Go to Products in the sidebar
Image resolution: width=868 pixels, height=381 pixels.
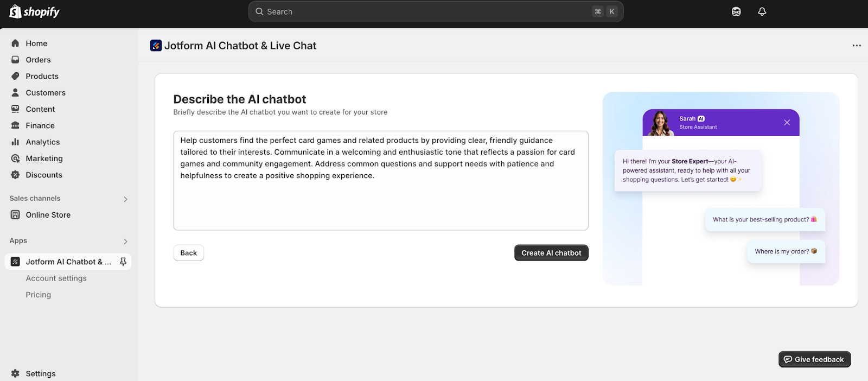coord(42,77)
